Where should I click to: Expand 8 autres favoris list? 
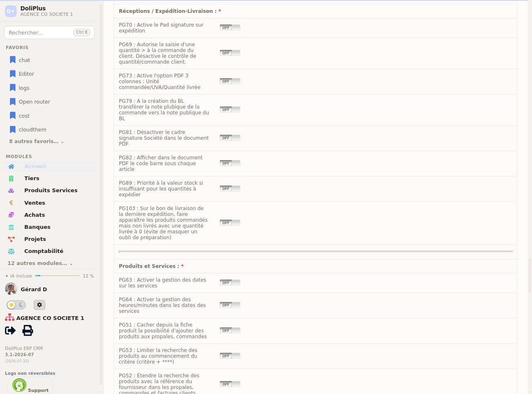[x=37, y=141]
